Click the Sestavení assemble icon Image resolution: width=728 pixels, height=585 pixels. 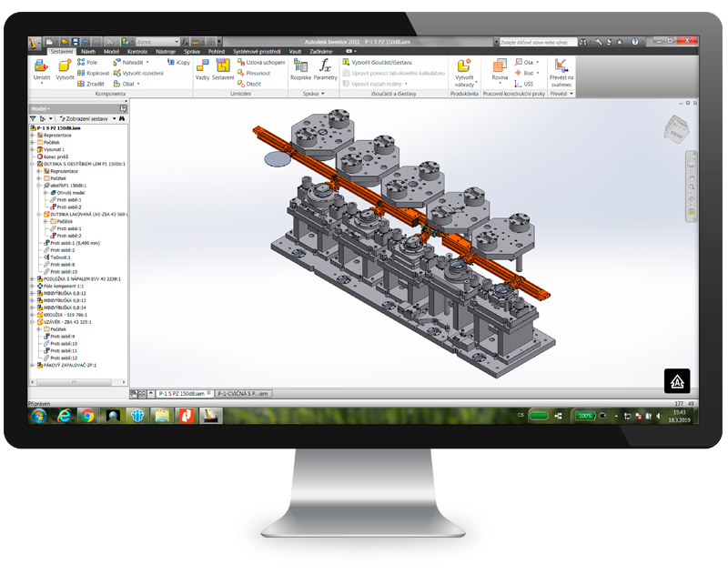pyautogui.click(x=223, y=69)
